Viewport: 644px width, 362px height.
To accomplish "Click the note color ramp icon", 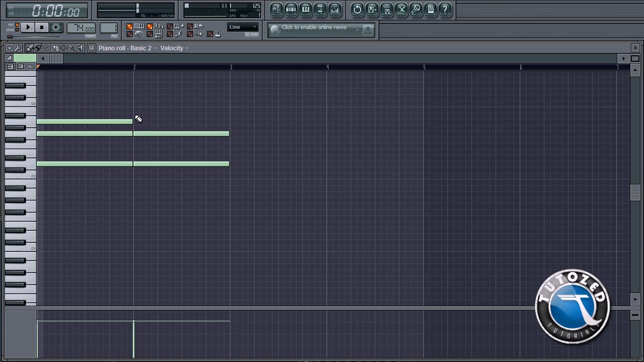I will [x=9, y=58].
